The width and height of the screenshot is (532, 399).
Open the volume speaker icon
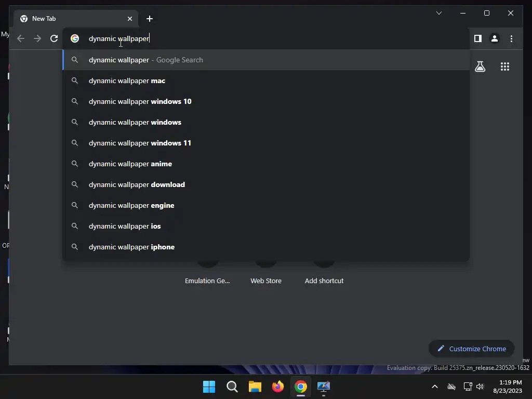[480, 387]
